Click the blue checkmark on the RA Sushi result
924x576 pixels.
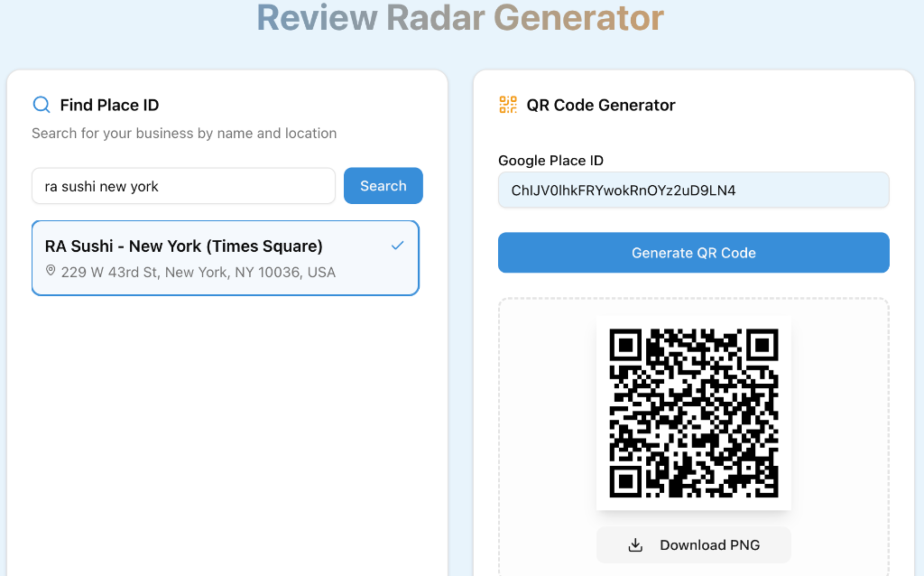[397, 245]
